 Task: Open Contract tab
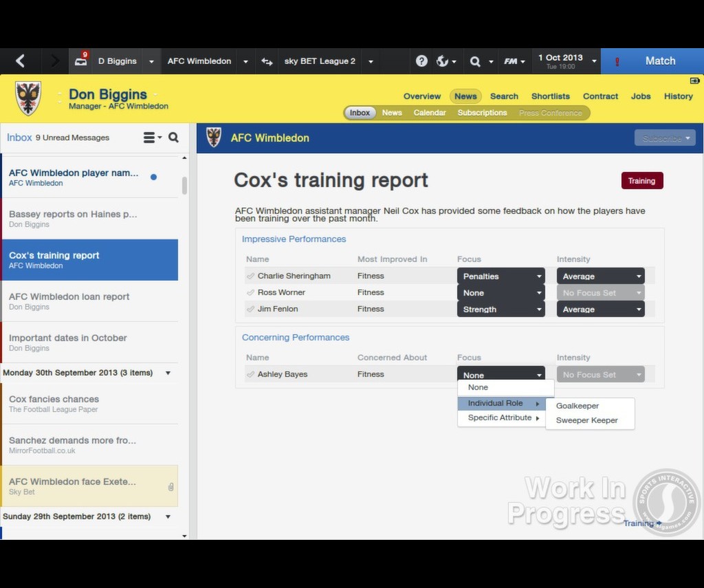click(x=599, y=96)
